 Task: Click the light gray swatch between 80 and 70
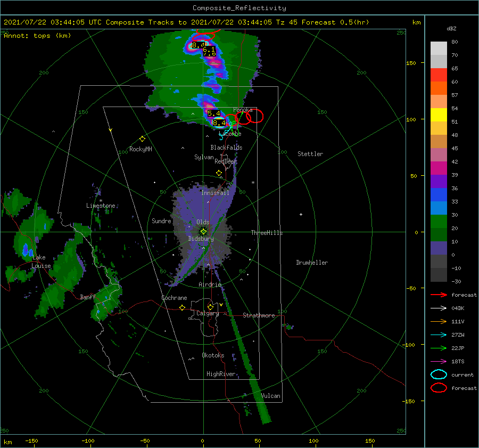coord(439,48)
